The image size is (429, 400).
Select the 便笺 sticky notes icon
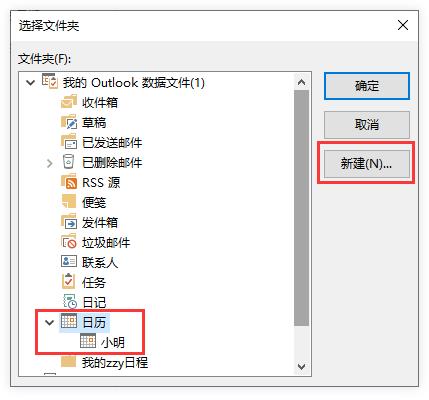click(x=69, y=202)
